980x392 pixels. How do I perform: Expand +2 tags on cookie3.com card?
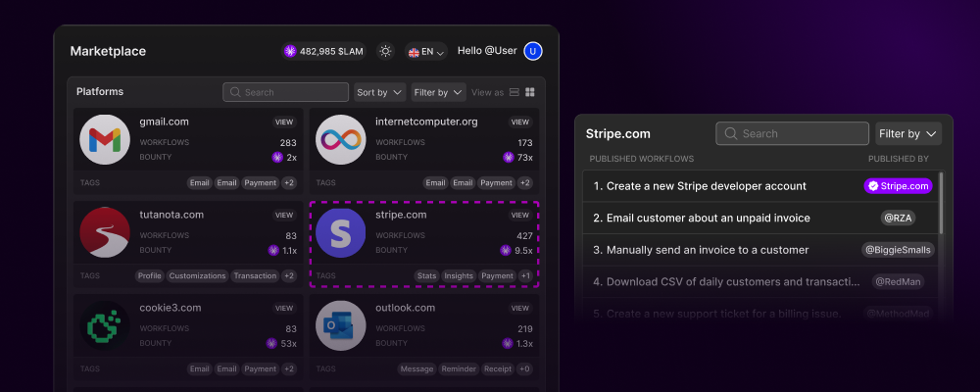point(289,368)
